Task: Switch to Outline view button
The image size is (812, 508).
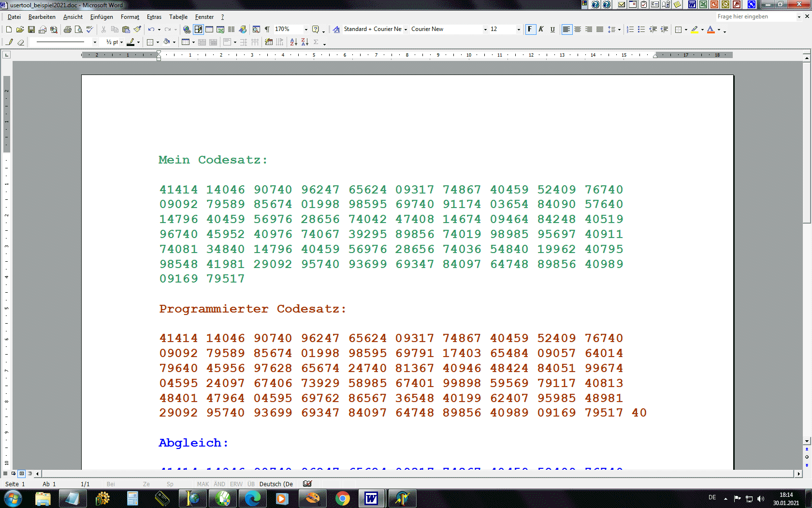Action: (30, 473)
